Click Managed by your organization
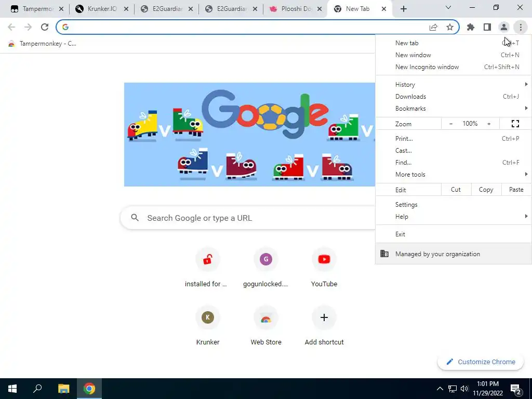The height and width of the screenshot is (399, 532). coord(454,254)
